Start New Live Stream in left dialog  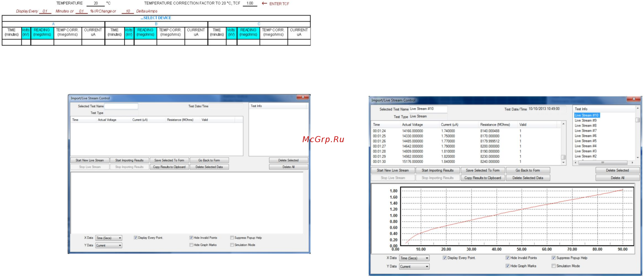(90, 160)
